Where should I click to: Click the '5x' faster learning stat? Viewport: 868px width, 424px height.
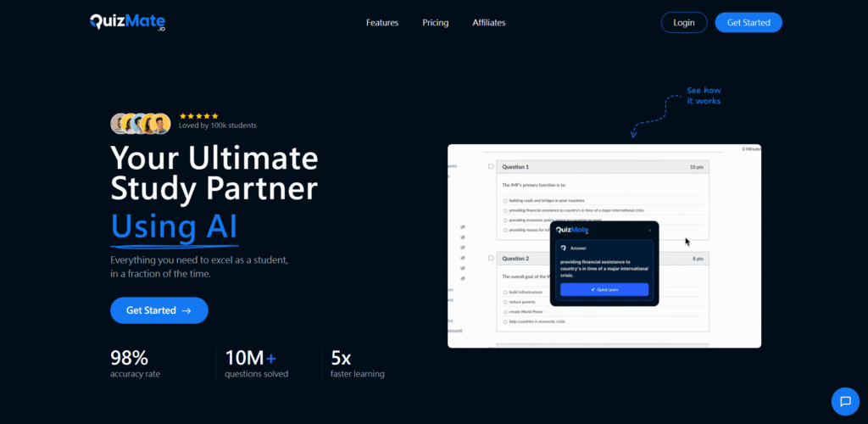pos(341,358)
